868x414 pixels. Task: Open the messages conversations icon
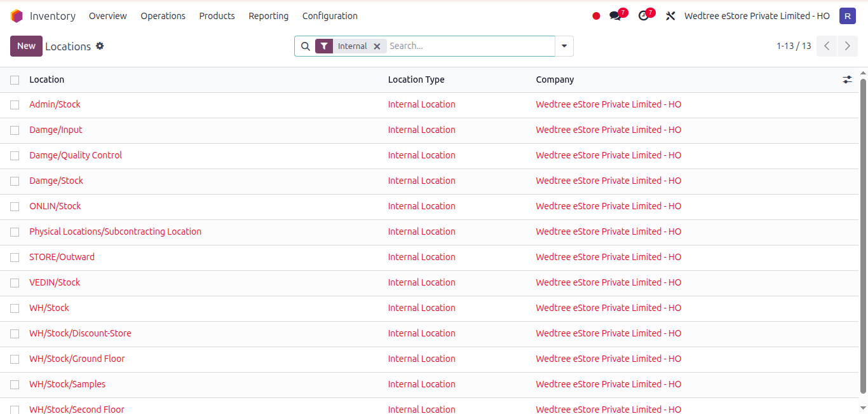[x=615, y=16]
